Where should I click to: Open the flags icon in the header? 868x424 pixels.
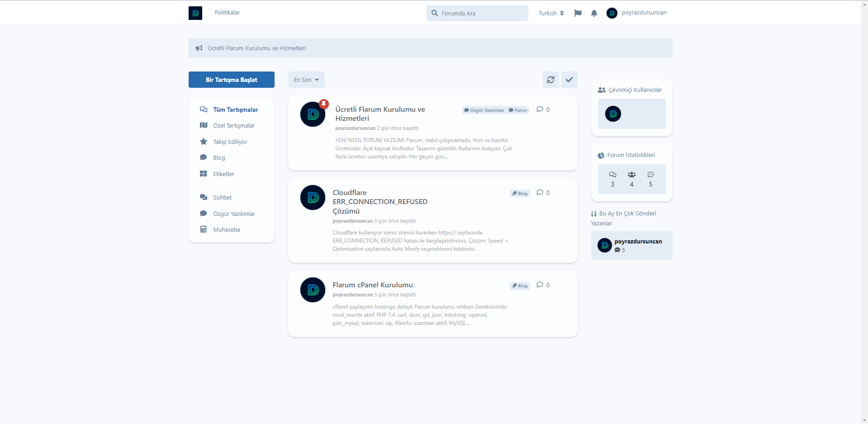click(x=578, y=13)
